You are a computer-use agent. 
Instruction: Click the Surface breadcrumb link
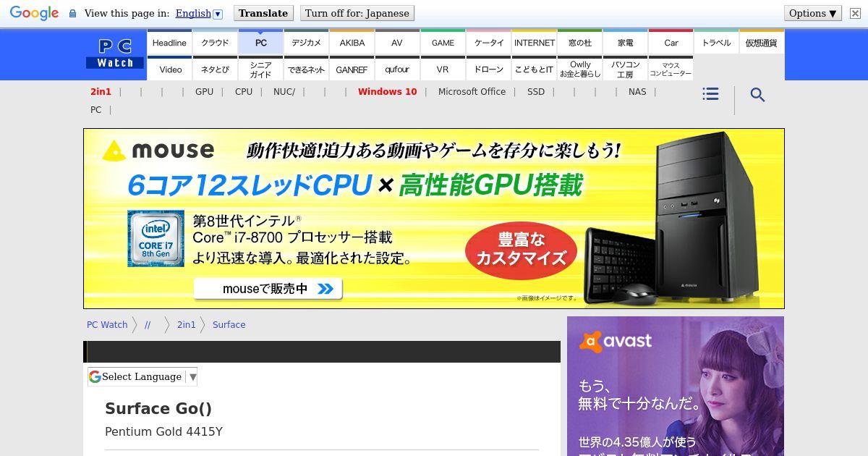coord(229,324)
